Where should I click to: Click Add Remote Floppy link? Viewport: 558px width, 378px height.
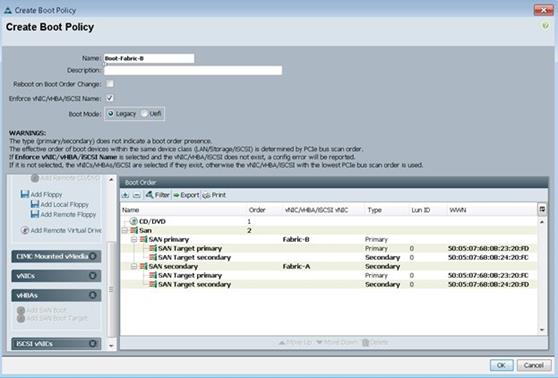tap(68, 214)
